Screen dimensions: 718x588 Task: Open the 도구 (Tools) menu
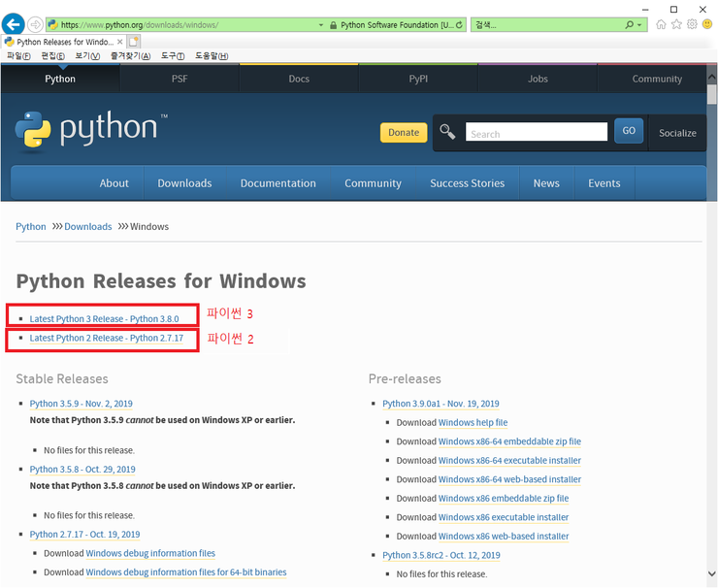(174, 56)
